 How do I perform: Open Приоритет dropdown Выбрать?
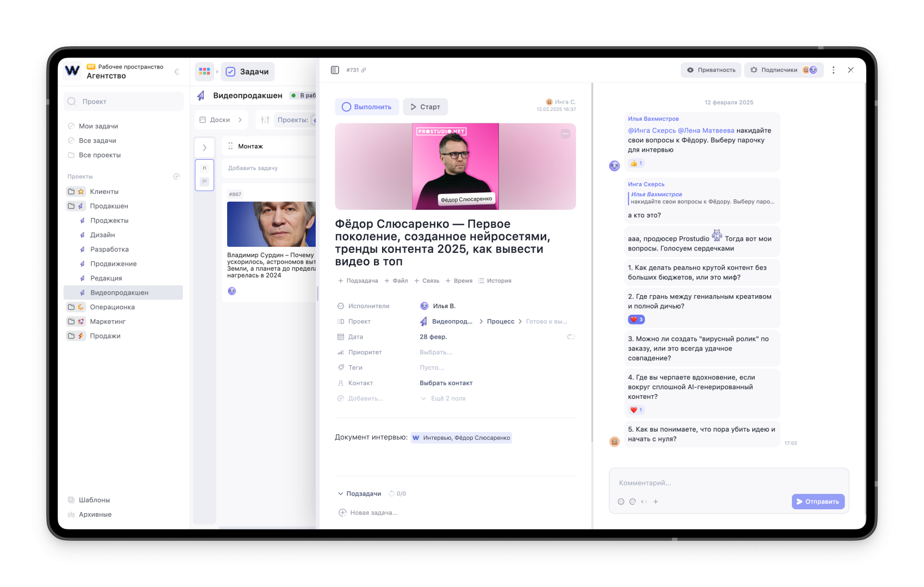(x=436, y=352)
